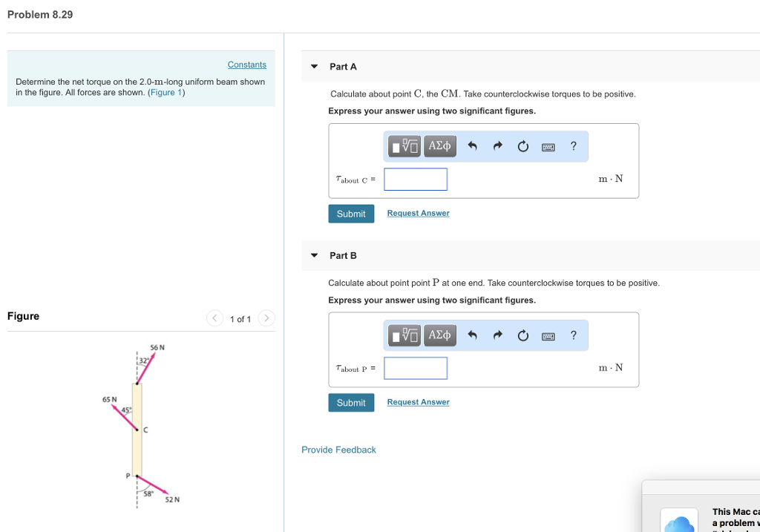Click the next figure chevron
This screenshot has width=760, height=532.
pos(266,318)
